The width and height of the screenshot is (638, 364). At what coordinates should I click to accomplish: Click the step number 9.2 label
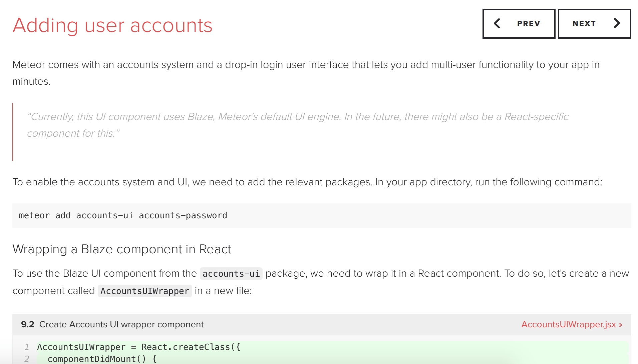pos(27,324)
